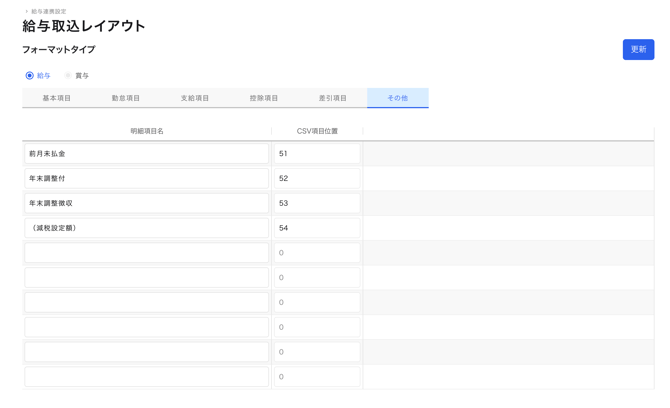This screenshot has height=408, width=670.
Task: Click the active その他 tab
Action: [x=397, y=98]
